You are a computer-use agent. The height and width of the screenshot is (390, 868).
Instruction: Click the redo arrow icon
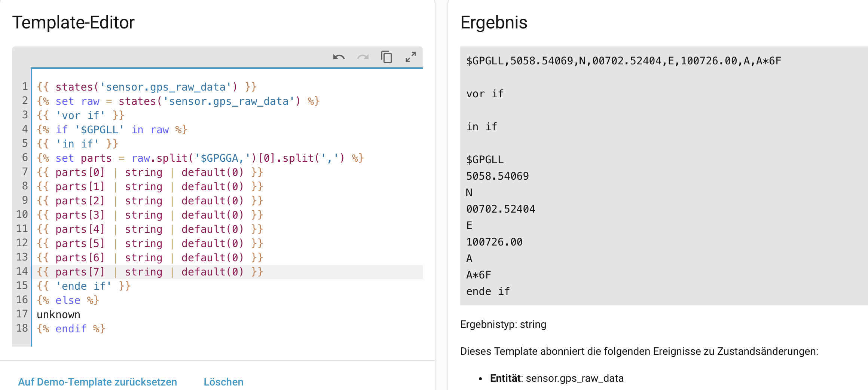pos(363,57)
